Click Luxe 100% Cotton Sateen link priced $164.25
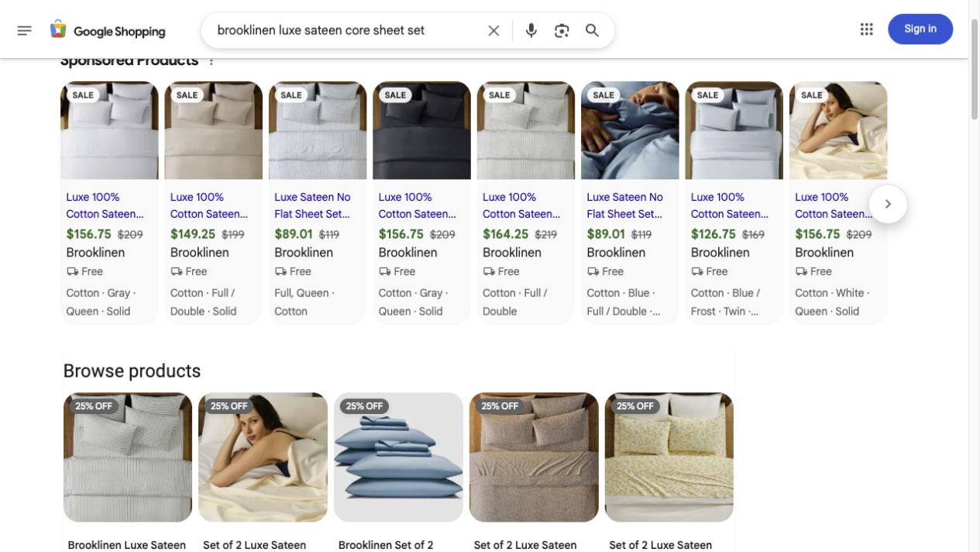The width and height of the screenshot is (980, 552). (521, 205)
